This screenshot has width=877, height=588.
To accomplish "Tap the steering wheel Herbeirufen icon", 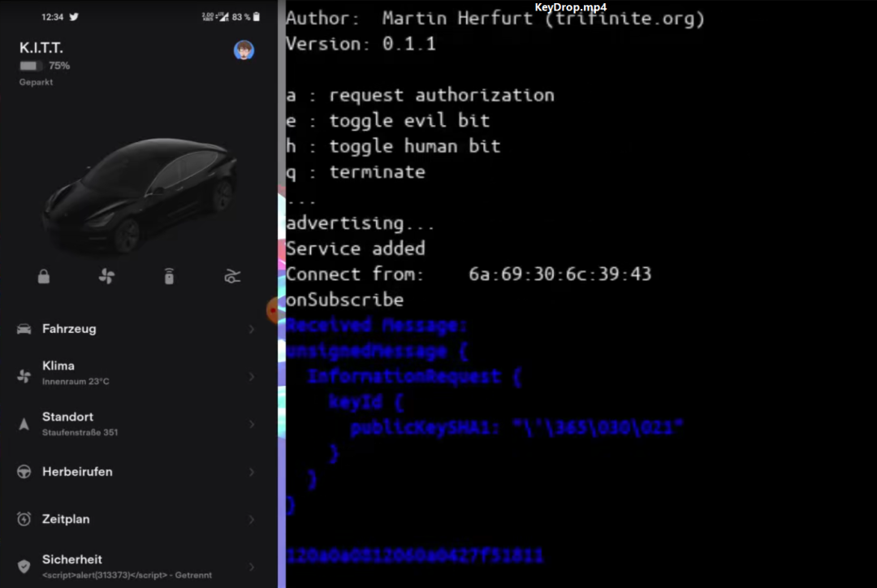I will [24, 472].
